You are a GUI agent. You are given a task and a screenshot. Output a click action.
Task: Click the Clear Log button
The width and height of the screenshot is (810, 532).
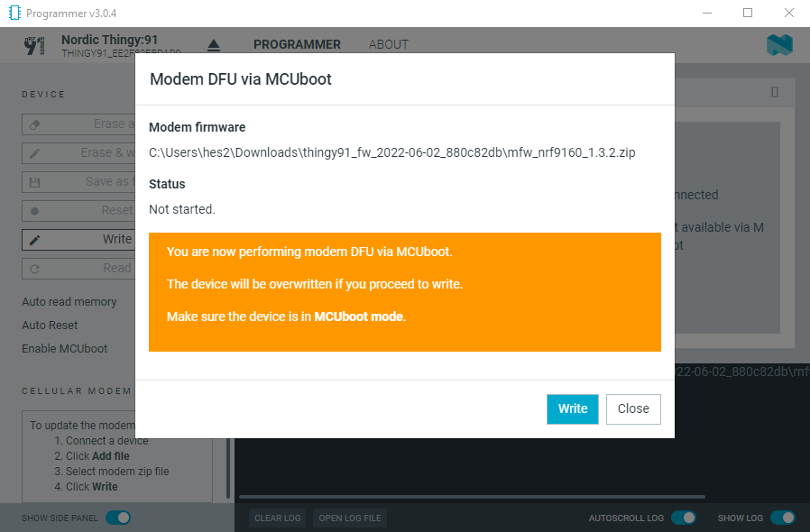pos(278,518)
